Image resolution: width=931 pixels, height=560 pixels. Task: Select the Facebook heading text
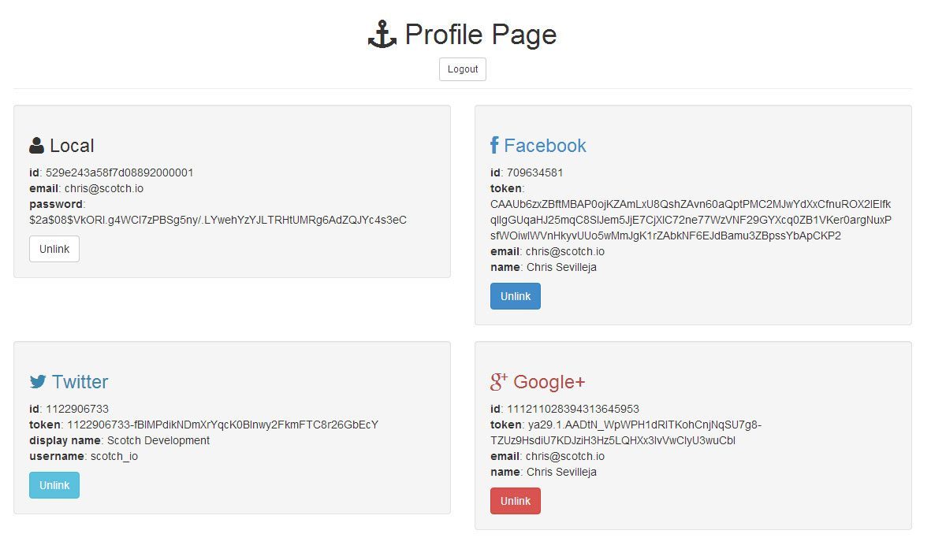[x=545, y=146]
